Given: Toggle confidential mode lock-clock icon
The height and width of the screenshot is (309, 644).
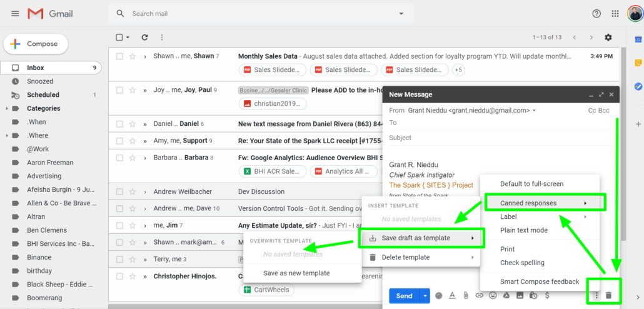Looking at the screenshot, I should coord(533,295).
